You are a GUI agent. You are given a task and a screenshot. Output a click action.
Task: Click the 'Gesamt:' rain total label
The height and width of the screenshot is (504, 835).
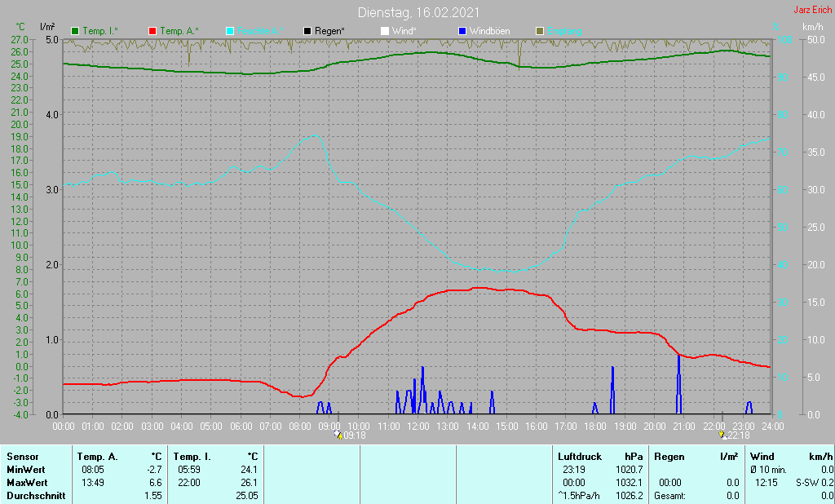670,496
